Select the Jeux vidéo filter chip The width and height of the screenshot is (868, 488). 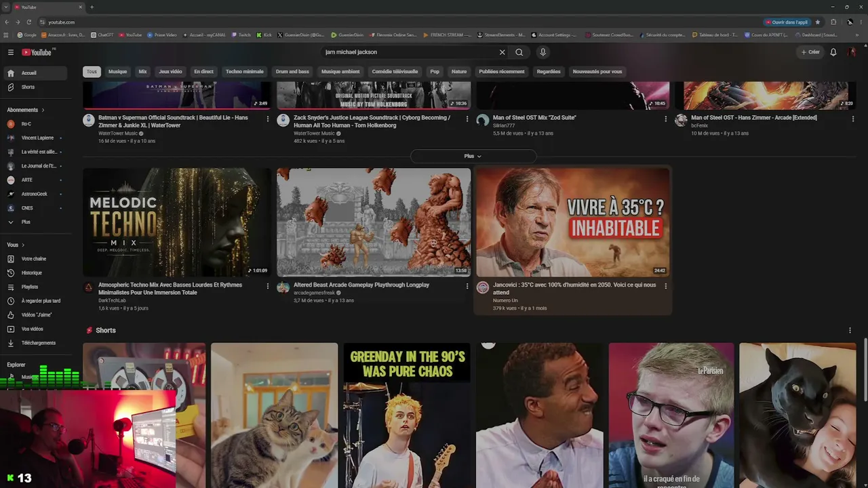[170, 72]
